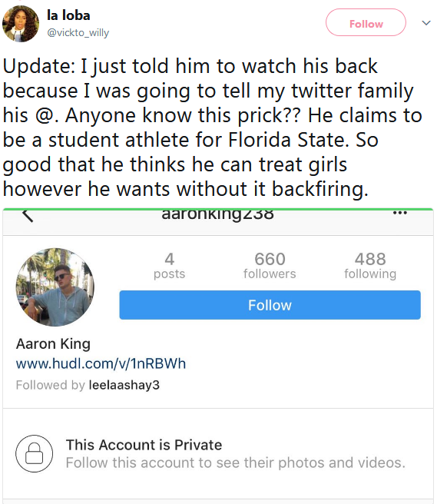This screenshot has width=437, height=504.
Task: Open the www.hudl.com/v/1nRBWh link
Action: [x=101, y=363]
